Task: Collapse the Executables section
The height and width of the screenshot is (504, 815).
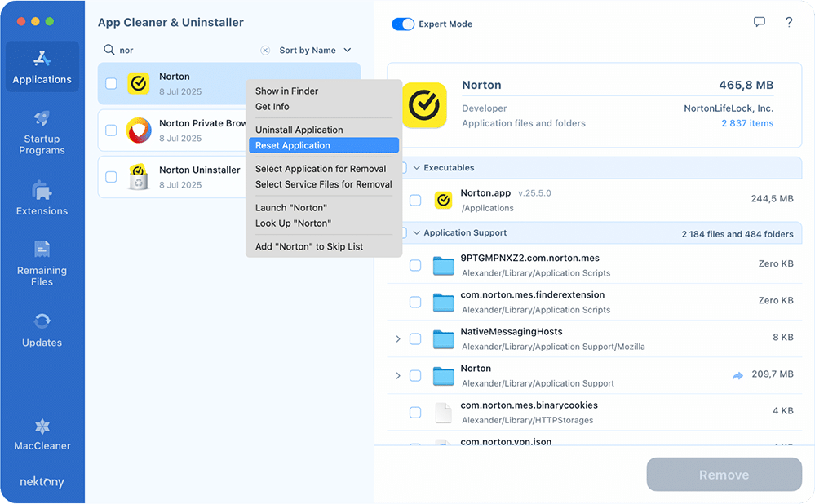Action: [x=416, y=168]
